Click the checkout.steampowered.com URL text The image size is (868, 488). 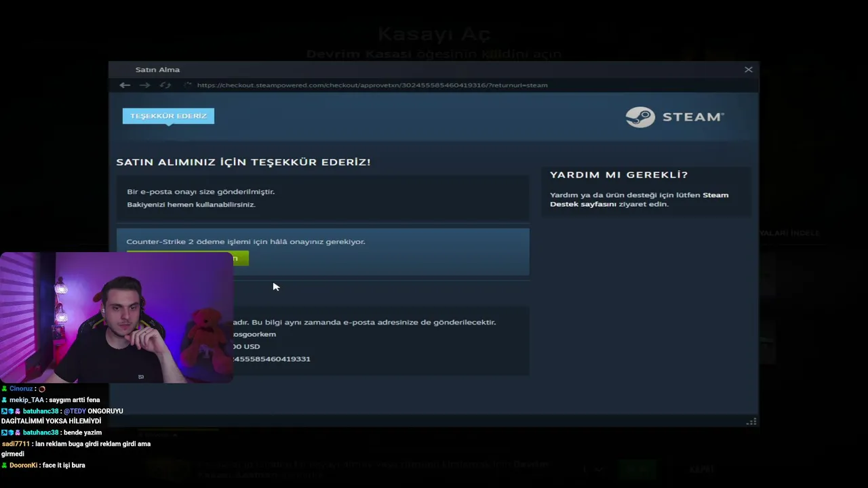[x=372, y=85]
